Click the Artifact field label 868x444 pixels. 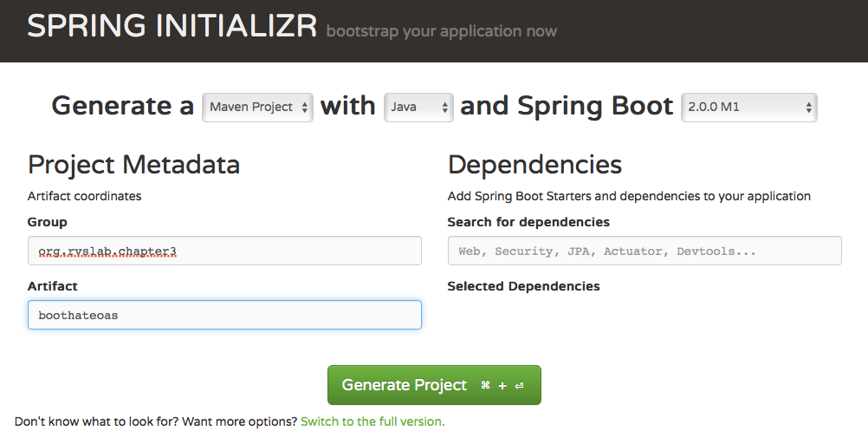tap(53, 286)
